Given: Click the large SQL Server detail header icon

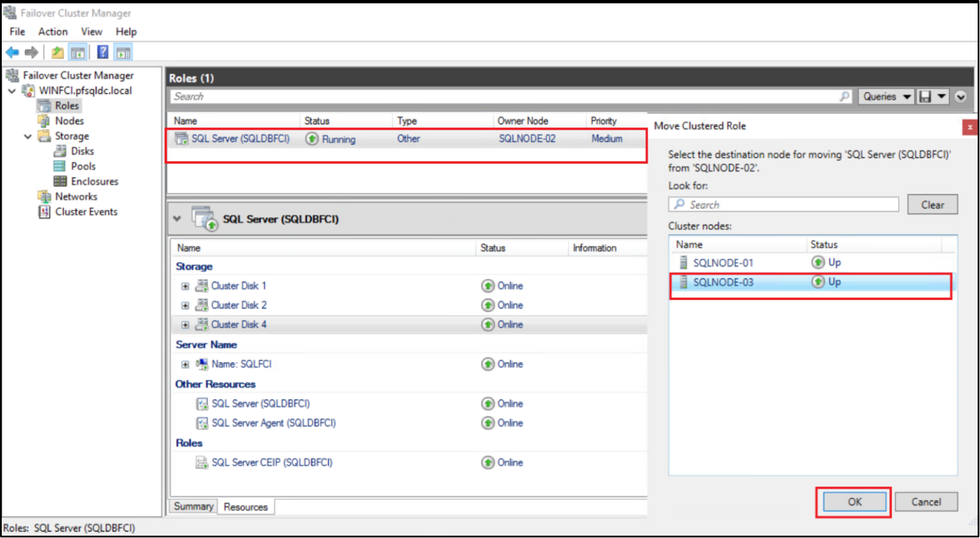Looking at the screenshot, I should [204, 219].
